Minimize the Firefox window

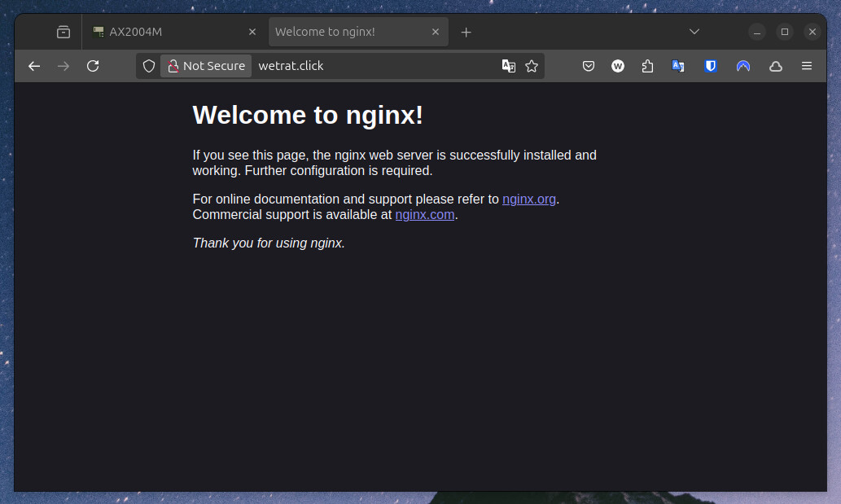(x=757, y=33)
